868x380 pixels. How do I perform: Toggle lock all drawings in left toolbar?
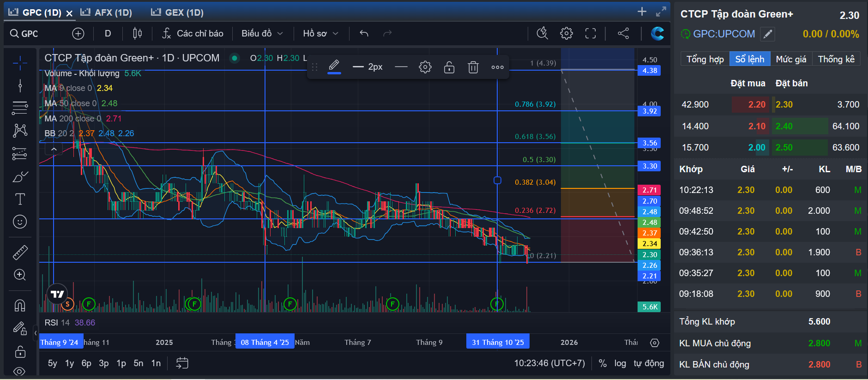click(x=20, y=352)
